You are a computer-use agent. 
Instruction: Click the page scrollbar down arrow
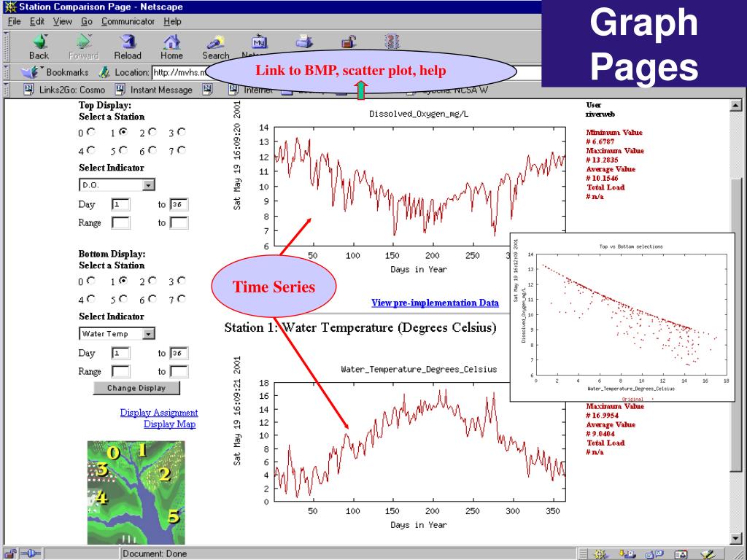735,539
